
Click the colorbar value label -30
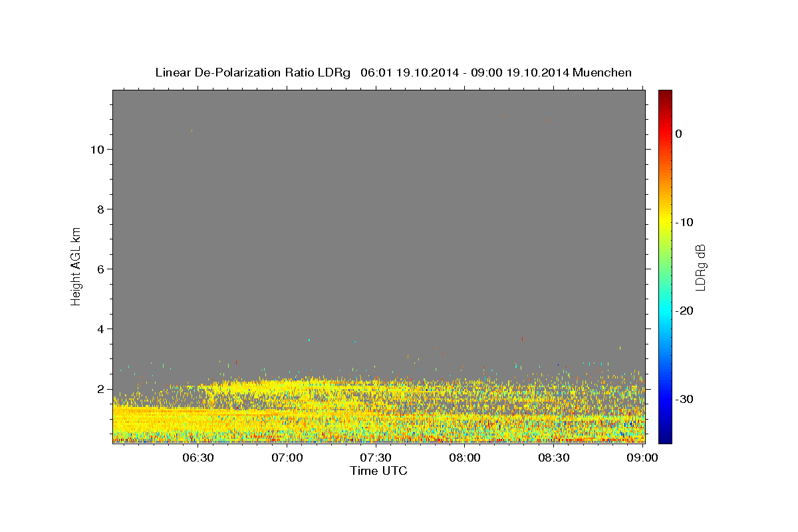coord(685,399)
